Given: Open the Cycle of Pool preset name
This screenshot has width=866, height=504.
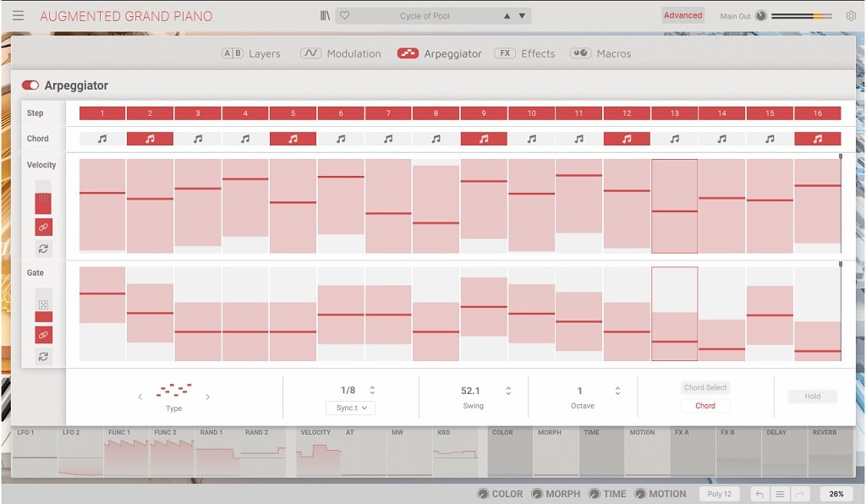Looking at the screenshot, I should pyautogui.click(x=425, y=16).
